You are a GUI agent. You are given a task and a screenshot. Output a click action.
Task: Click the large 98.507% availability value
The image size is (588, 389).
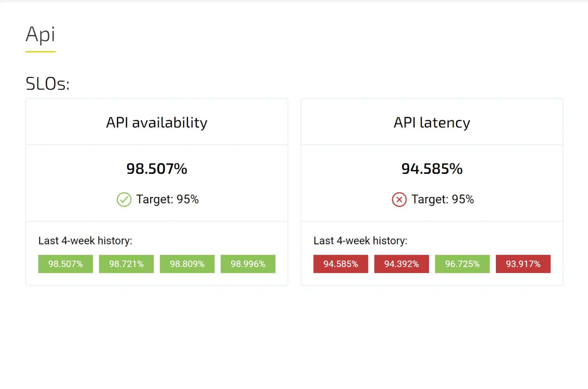tap(157, 168)
